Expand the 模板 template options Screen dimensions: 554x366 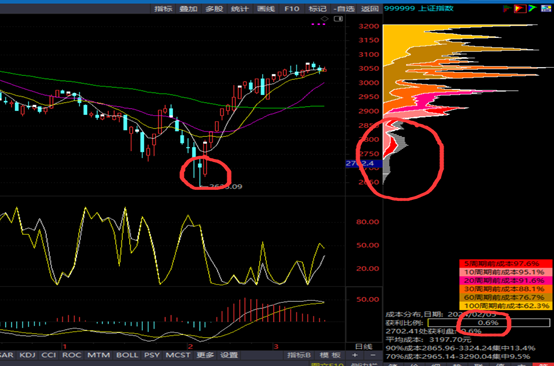330,355
